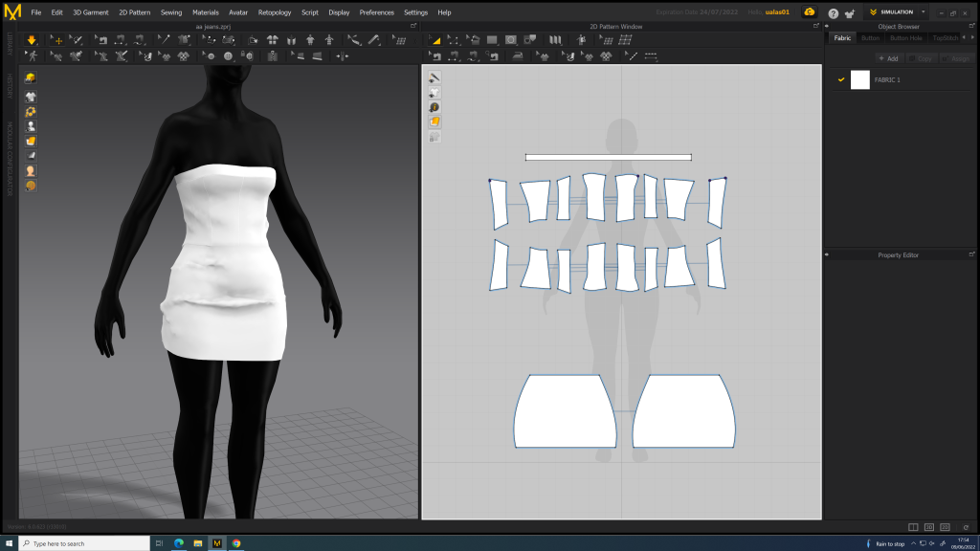Toggle the FABRIC 1 checkmark
This screenshot has height=551, width=980.
click(x=841, y=79)
